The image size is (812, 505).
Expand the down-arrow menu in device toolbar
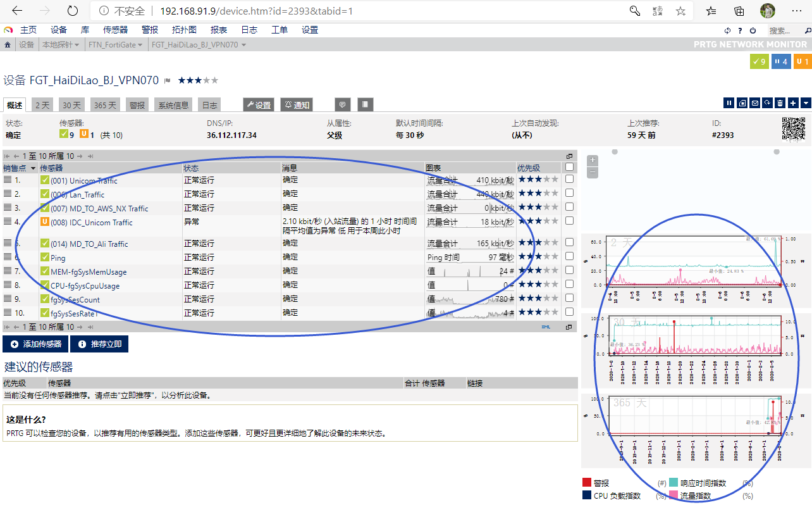click(x=805, y=103)
